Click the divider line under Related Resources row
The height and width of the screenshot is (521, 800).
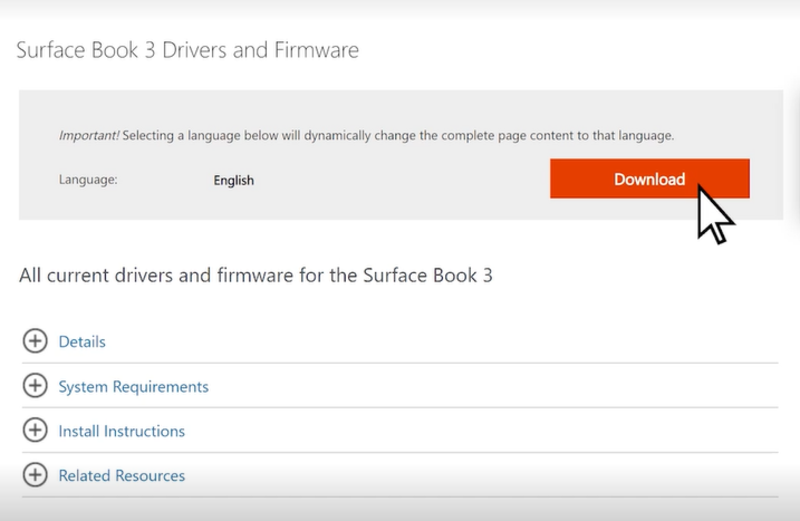(400, 497)
